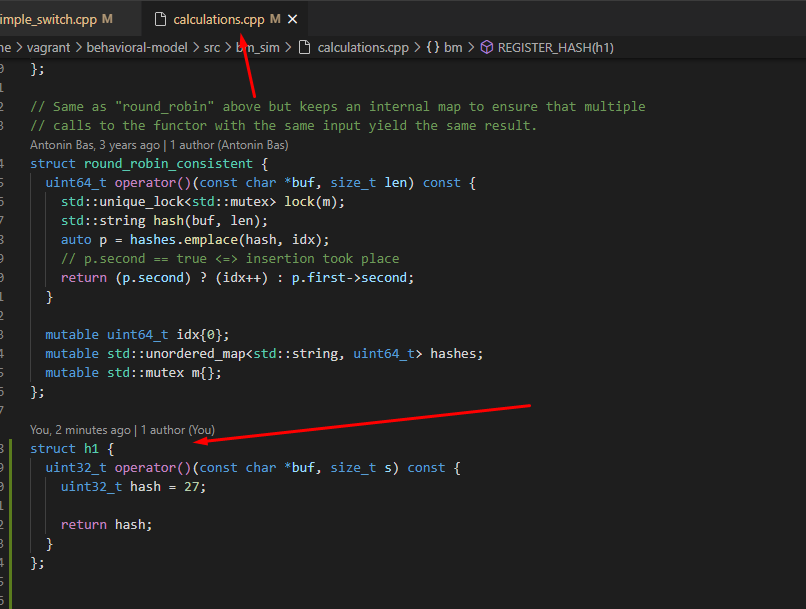Screen dimensions: 806x609
Task: Open the bm namespace breadcrumb
Action: point(453,48)
